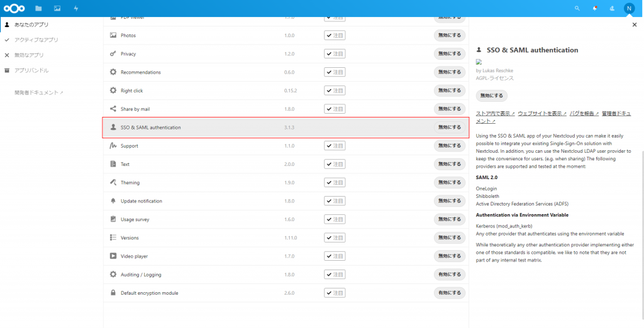Disable SSO & SAML in list row
The height and width of the screenshot is (328, 644).
(x=450, y=128)
